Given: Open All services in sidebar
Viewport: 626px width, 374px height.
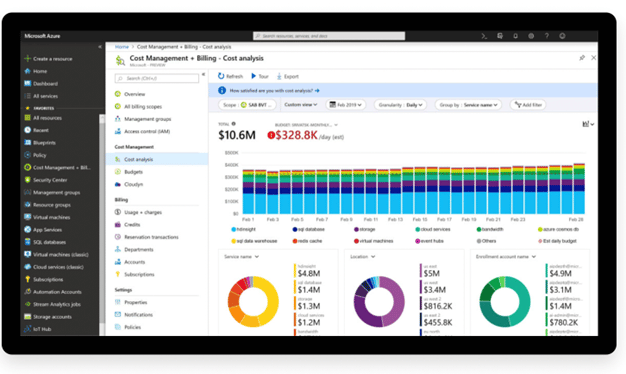Looking at the screenshot, I should click(41, 96).
